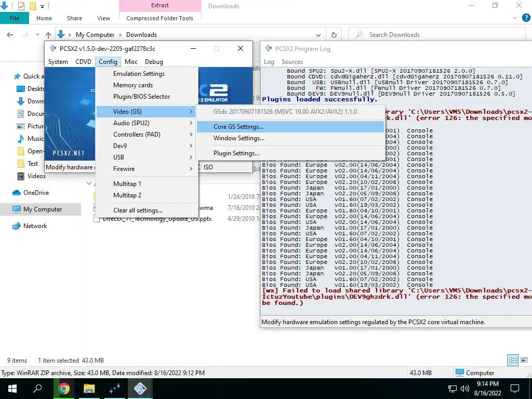Switch to large thumbnails view icon
The width and height of the screenshot is (532, 399).
click(x=524, y=361)
